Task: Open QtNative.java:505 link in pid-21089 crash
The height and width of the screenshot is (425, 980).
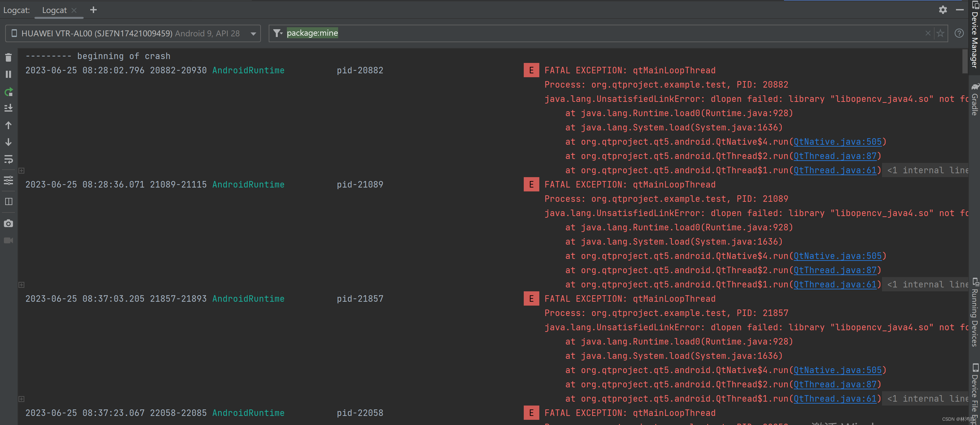Action: (x=837, y=256)
